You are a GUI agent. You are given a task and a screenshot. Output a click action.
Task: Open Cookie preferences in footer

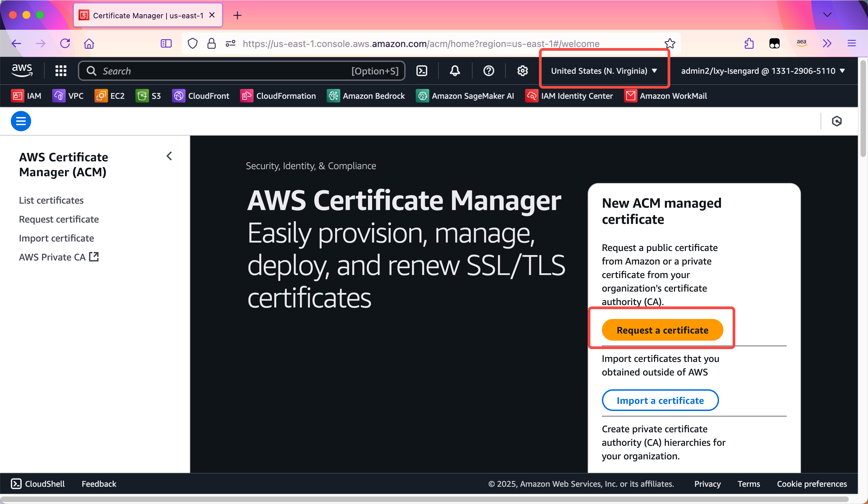811,484
